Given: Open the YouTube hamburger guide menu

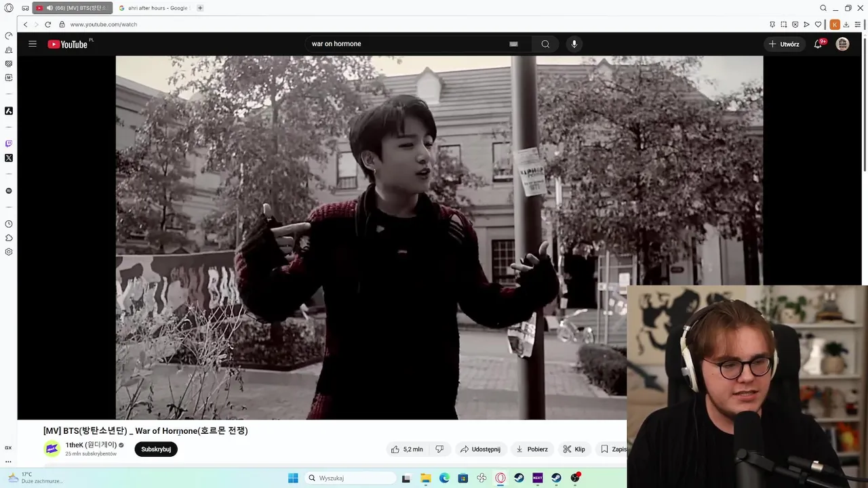Looking at the screenshot, I should (x=33, y=44).
